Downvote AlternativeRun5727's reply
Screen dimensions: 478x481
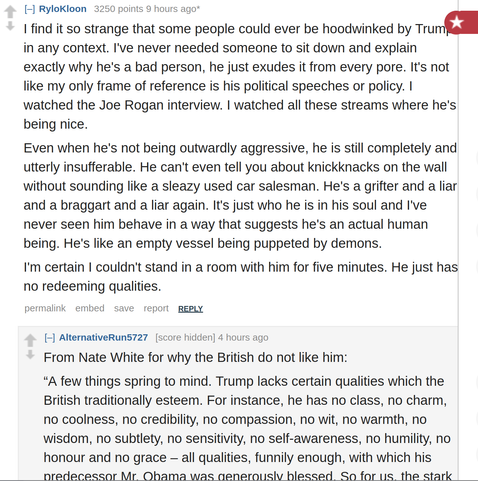click(x=30, y=354)
